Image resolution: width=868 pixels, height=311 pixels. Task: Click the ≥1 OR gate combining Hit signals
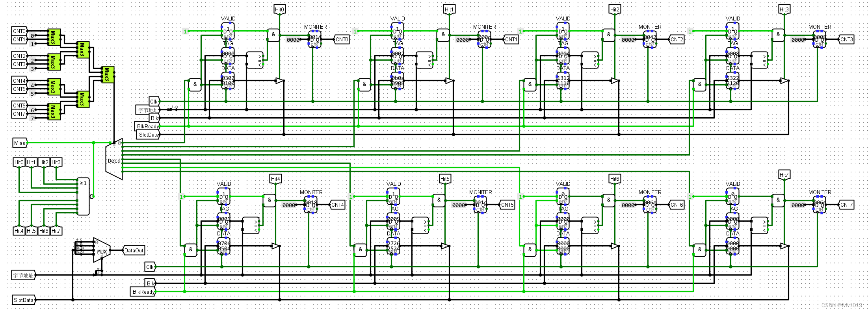(84, 196)
